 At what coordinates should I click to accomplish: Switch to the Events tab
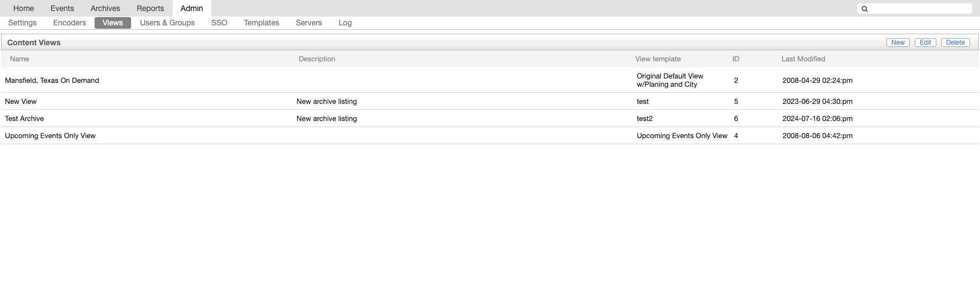pos(62,8)
